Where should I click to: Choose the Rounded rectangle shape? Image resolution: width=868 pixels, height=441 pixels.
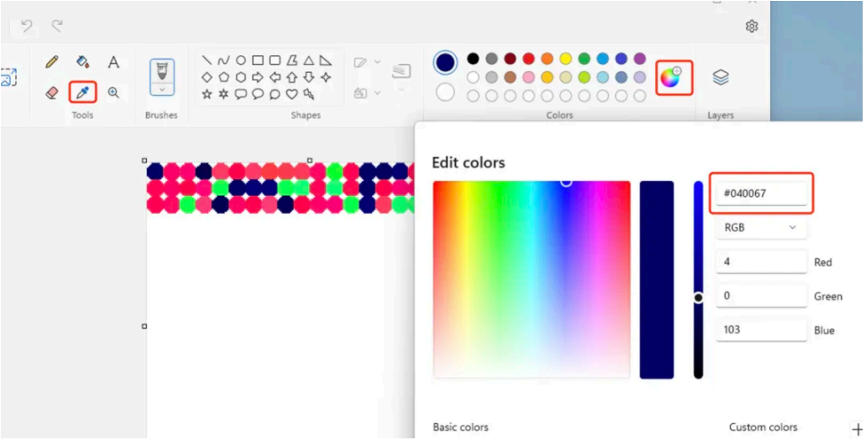tap(274, 60)
